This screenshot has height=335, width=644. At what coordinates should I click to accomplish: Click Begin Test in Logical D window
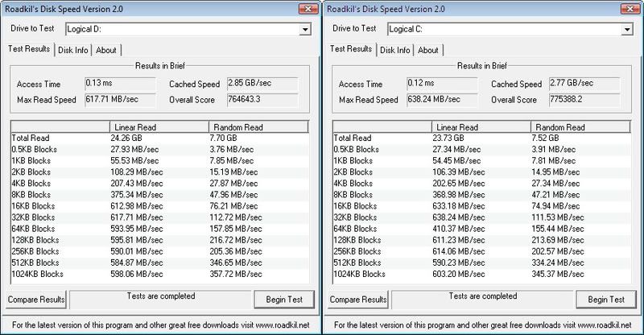284,300
